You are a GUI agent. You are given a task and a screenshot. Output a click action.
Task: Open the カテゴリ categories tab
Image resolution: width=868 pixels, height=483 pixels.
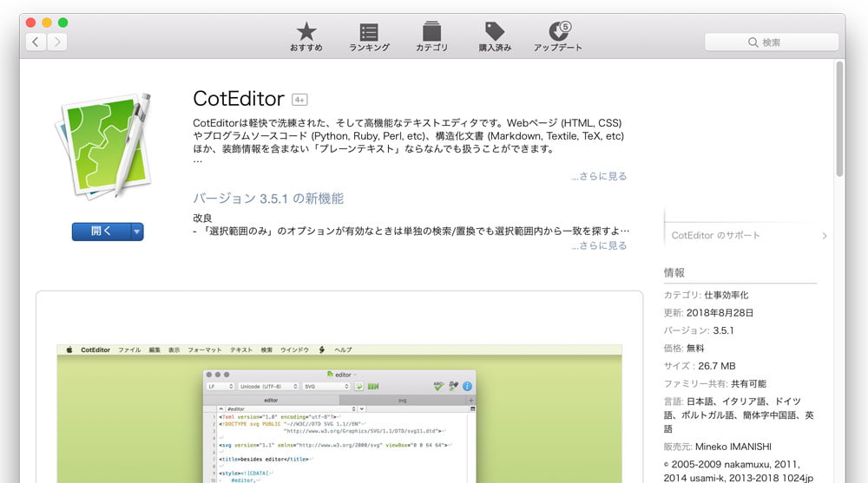tap(431, 37)
